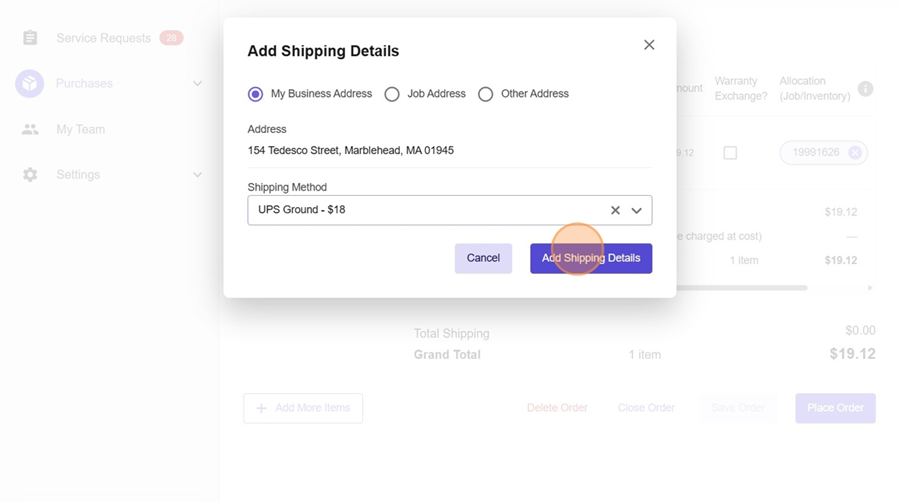The width and height of the screenshot is (900, 502).
Task: Click the Settings gear icon
Action: tap(30, 175)
